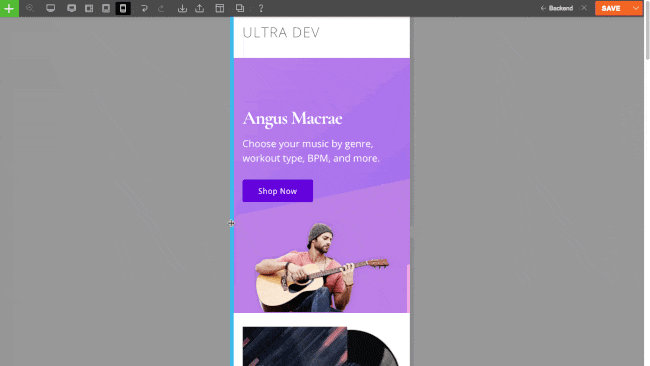Click the orange SAVE button
Image resolution: width=650 pixels, height=366 pixels.
click(x=611, y=8)
